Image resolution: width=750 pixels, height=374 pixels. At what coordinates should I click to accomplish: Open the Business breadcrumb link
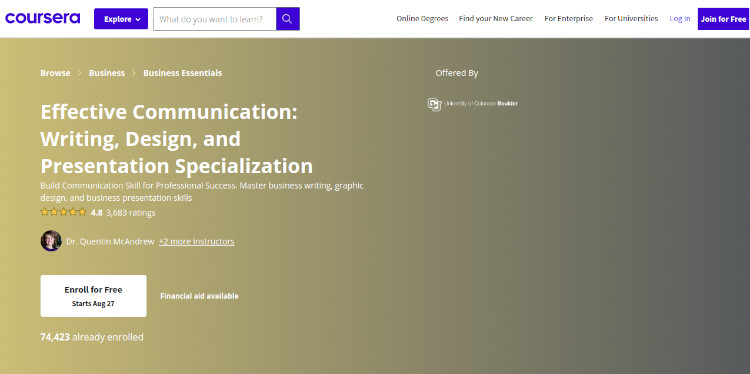(x=107, y=73)
